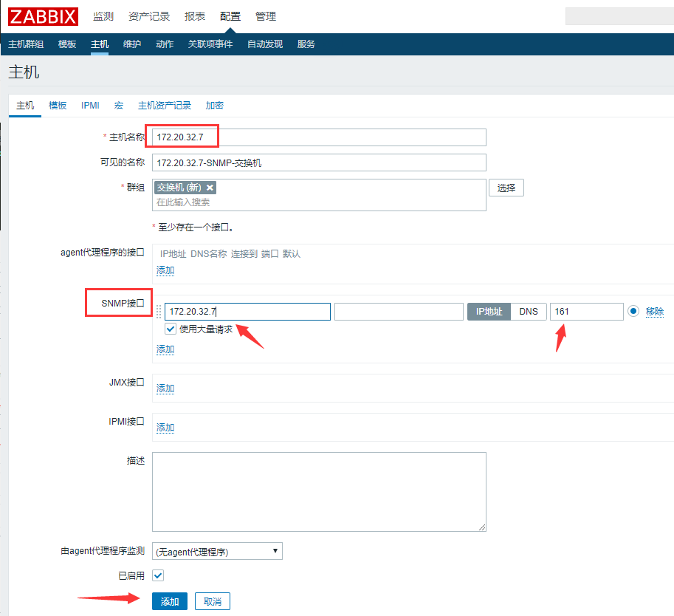Go to 动作 submenu item
This screenshot has width=674, height=616.
(165, 44)
